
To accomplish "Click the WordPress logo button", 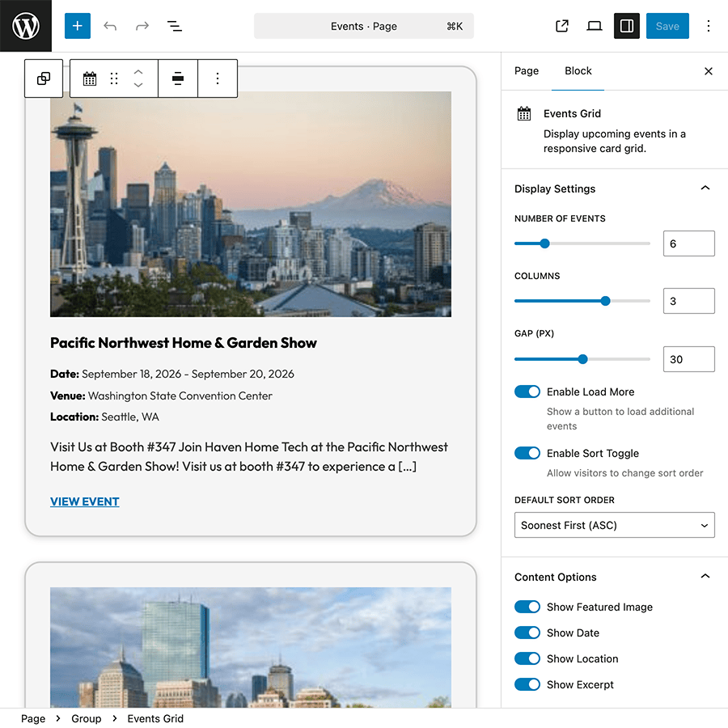I will [26, 26].
